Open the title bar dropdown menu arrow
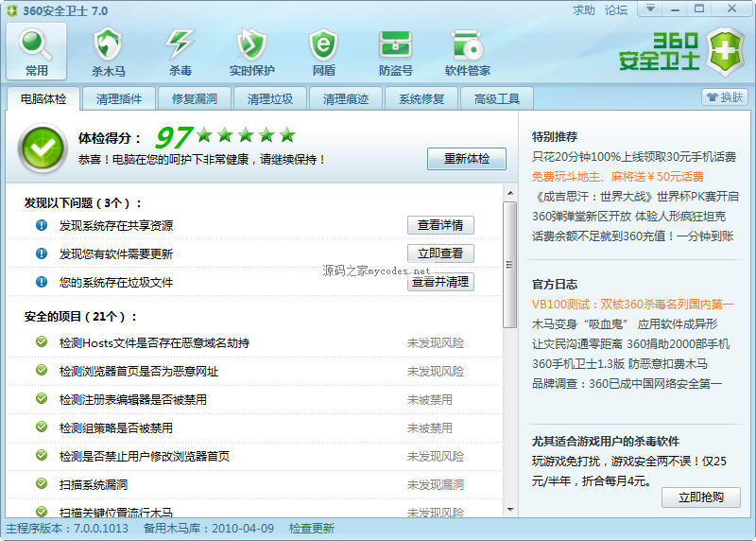This screenshot has width=756, height=541. 650,9
